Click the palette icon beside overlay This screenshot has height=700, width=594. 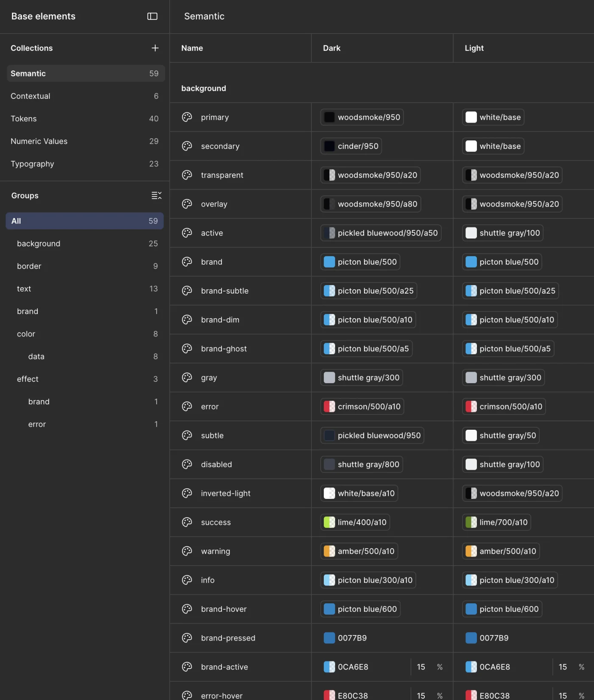click(x=187, y=204)
